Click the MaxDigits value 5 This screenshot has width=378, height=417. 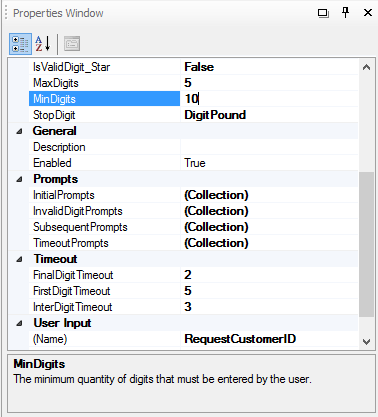tap(188, 83)
